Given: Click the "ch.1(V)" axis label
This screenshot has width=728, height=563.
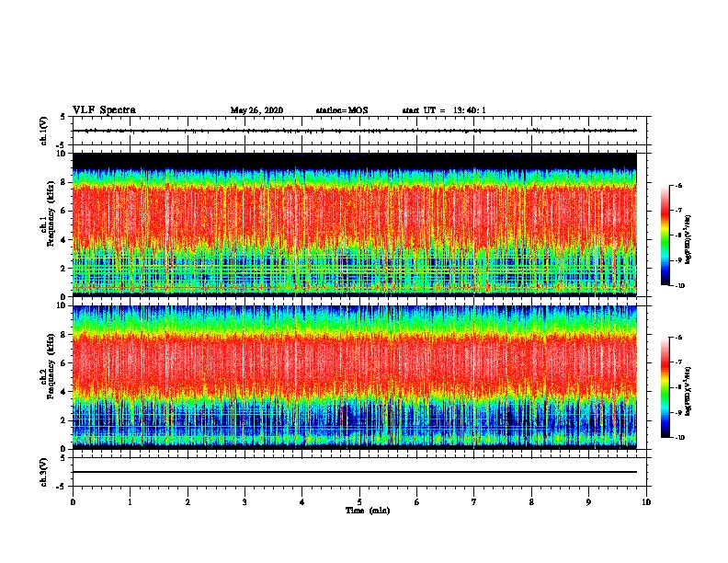Looking at the screenshot, I should 43,131.
